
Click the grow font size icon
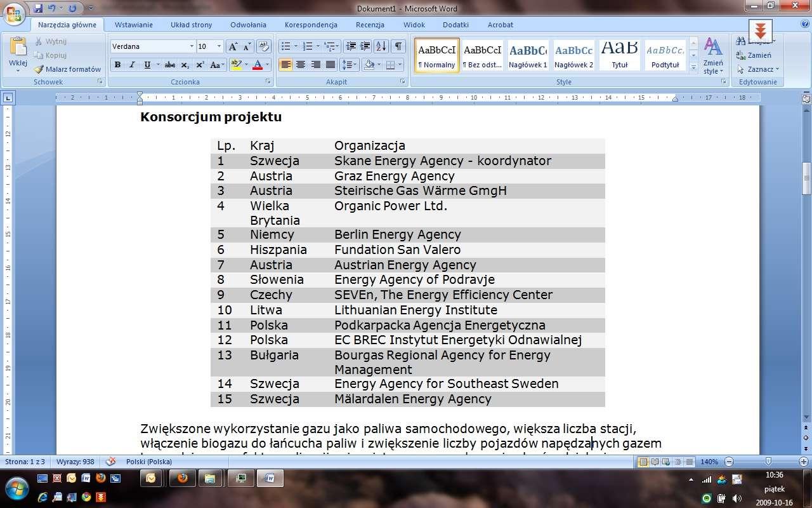tap(233, 46)
